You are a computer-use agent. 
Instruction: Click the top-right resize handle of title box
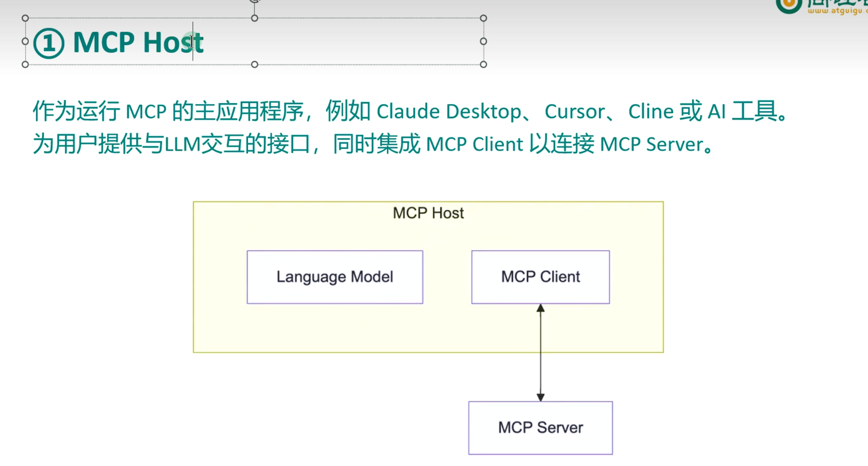point(484,18)
